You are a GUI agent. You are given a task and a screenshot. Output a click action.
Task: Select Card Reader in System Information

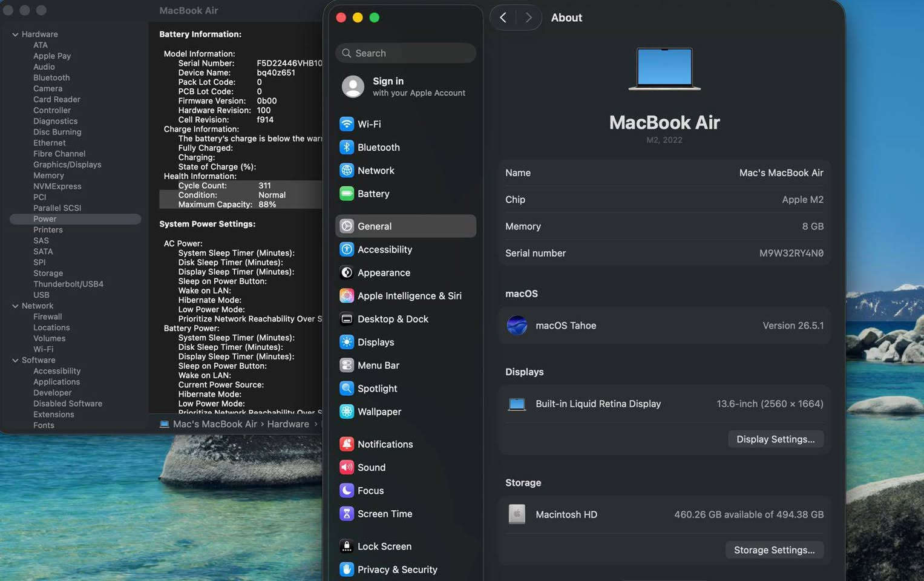(x=57, y=100)
